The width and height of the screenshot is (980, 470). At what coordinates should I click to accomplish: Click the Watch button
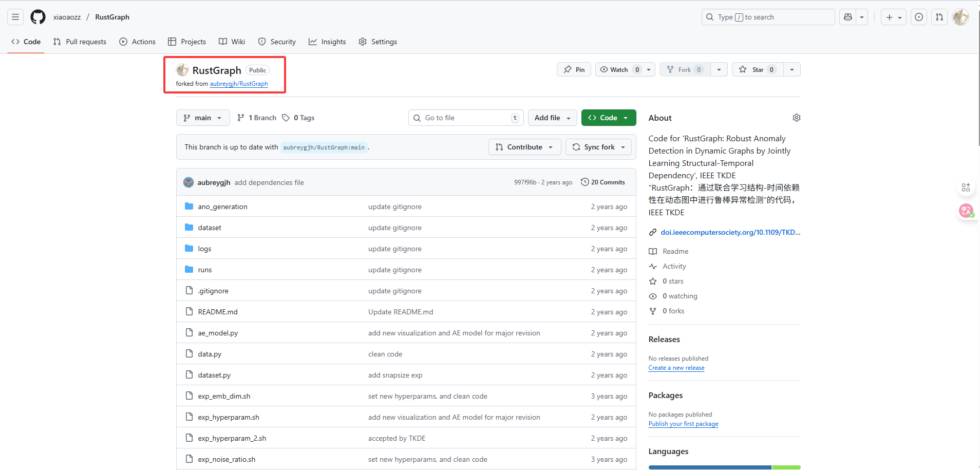pyautogui.click(x=619, y=69)
